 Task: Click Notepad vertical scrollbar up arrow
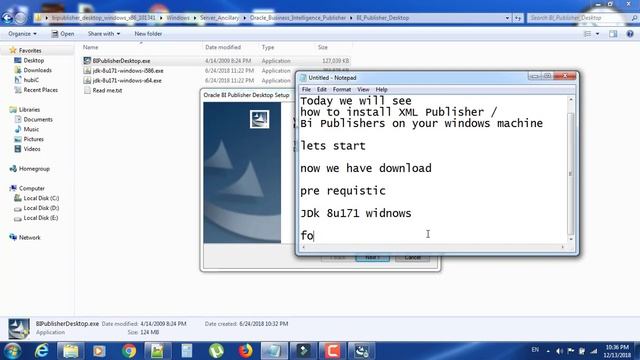[571, 100]
